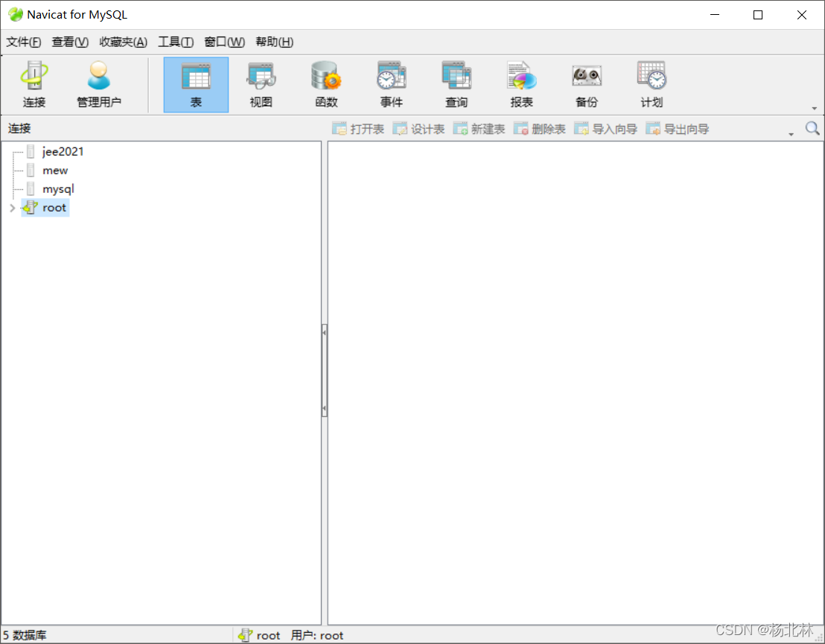Open the 备份 (Backup) section
Image resolution: width=825 pixels, height=644 pixels.
[x=587, y=85]
